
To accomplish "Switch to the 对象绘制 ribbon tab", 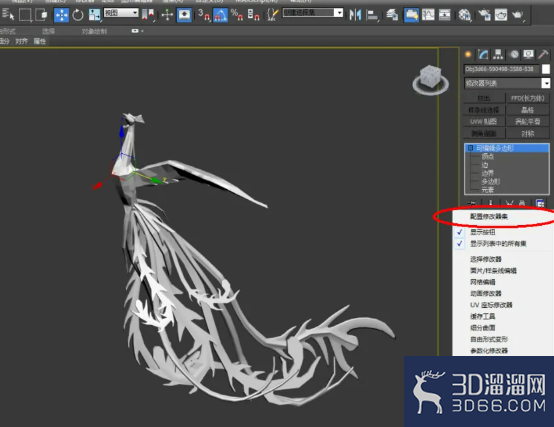I will tap(94, 31).
